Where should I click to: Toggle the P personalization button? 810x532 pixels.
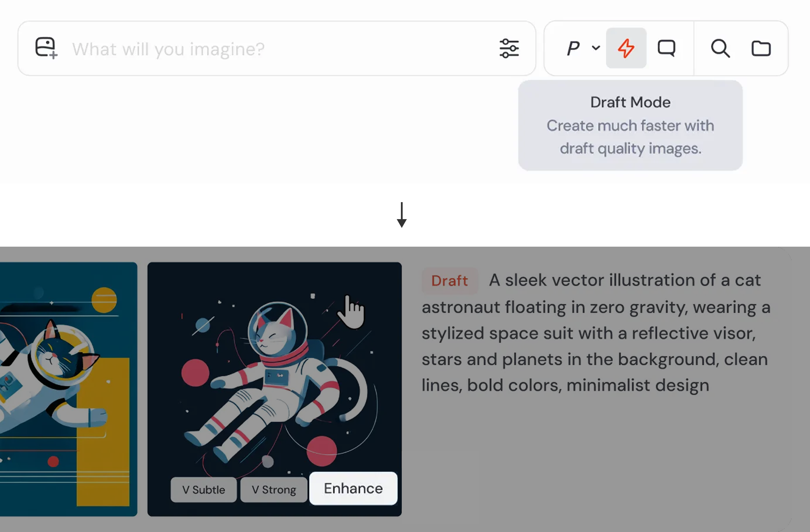(573, 48)
